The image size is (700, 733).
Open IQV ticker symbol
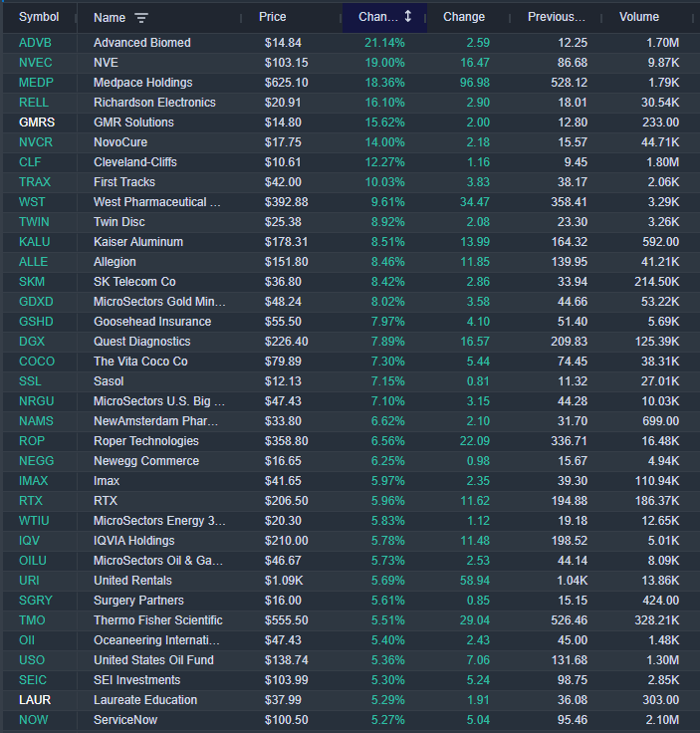tap(29, 541)
